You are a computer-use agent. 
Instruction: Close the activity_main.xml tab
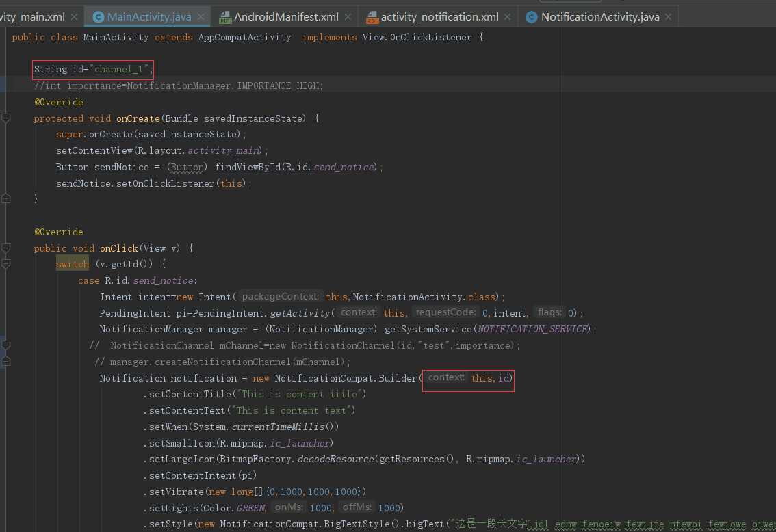click(74, 17)
